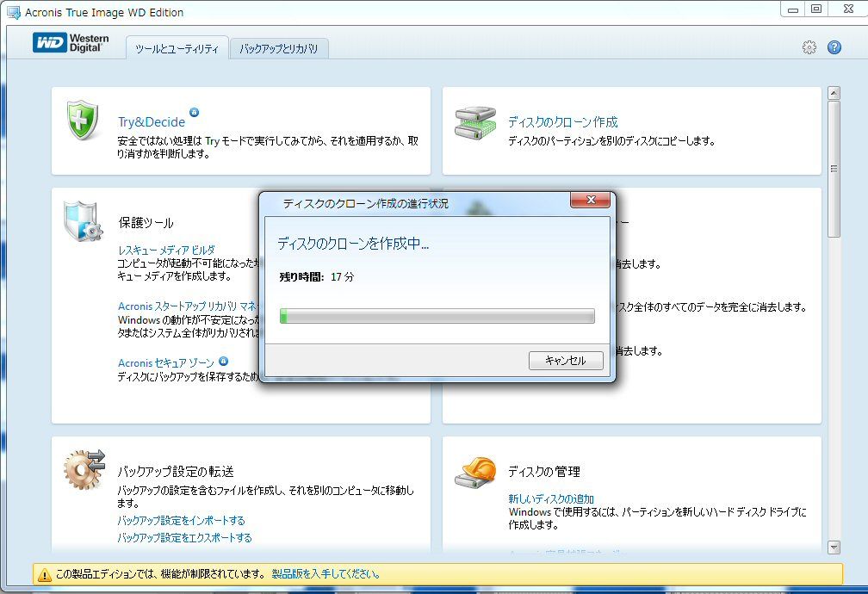868x594 pixels.
Task: Switch to ツールとユーティリティ tab
Action: point(177,49)
